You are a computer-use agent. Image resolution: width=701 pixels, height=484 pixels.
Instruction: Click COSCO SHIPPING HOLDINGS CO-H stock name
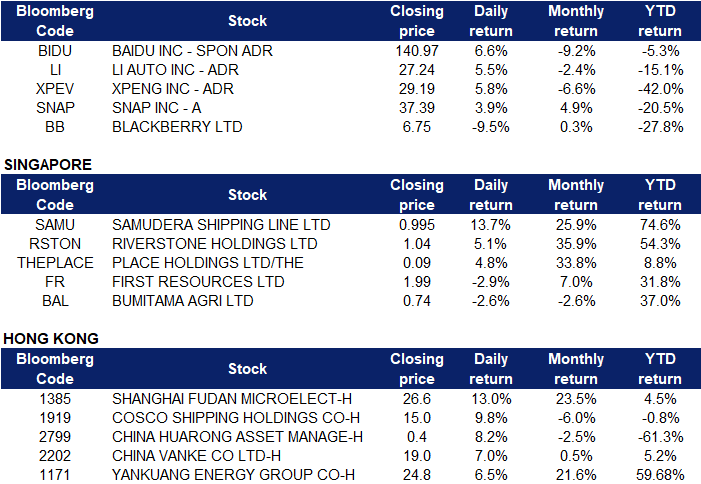point(235,418)
